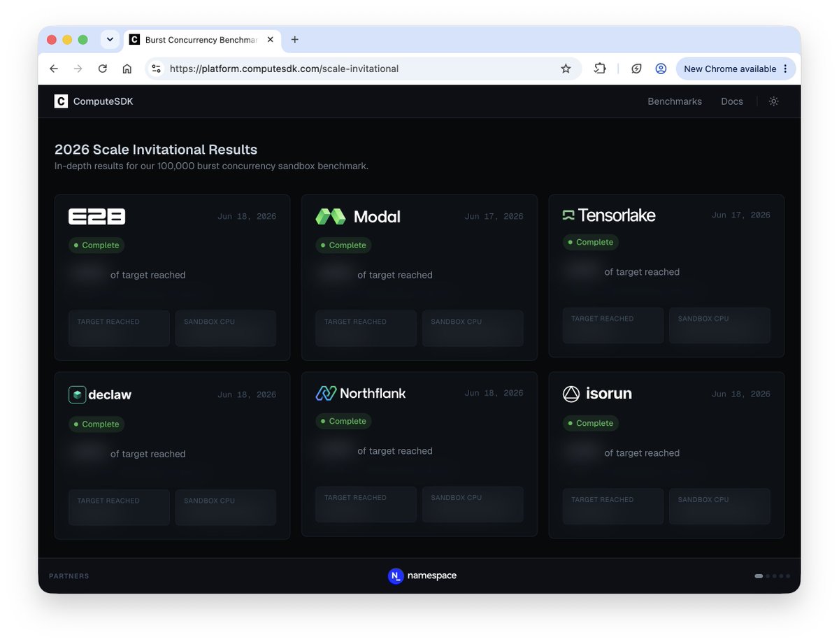Click the New Chrome available button
The height and width of the screenshot is (644, 839).
coord(736,69)
